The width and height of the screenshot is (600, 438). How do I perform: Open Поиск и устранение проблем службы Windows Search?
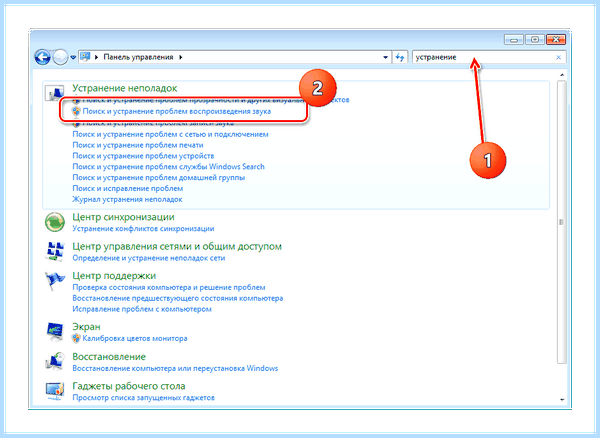click(168, 166)
